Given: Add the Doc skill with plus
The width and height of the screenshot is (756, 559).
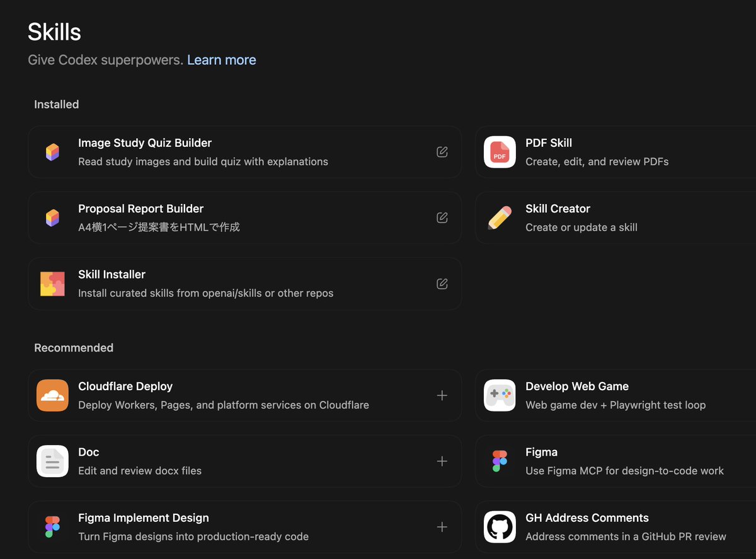Looking at the screenshot, I should point(442,461).
